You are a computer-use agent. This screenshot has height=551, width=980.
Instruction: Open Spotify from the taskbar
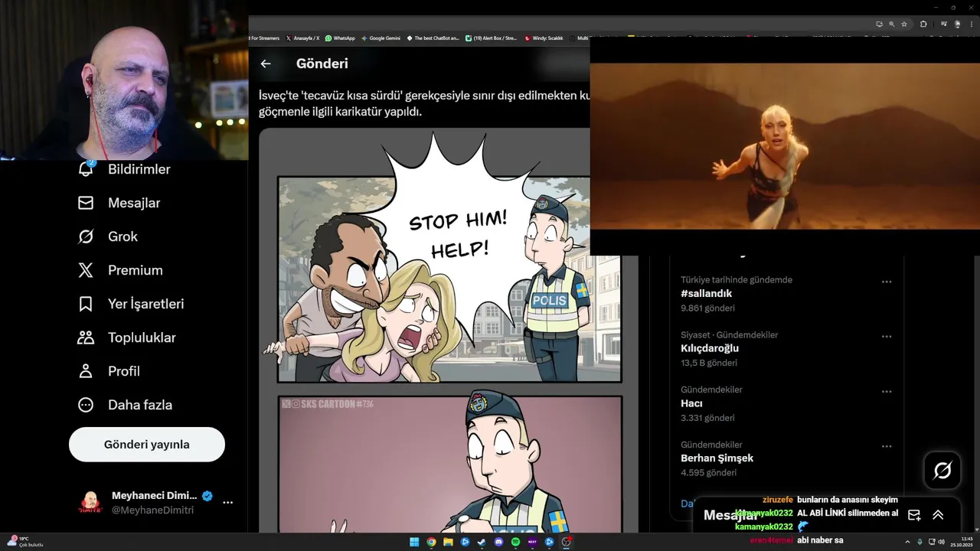point(515,542)
